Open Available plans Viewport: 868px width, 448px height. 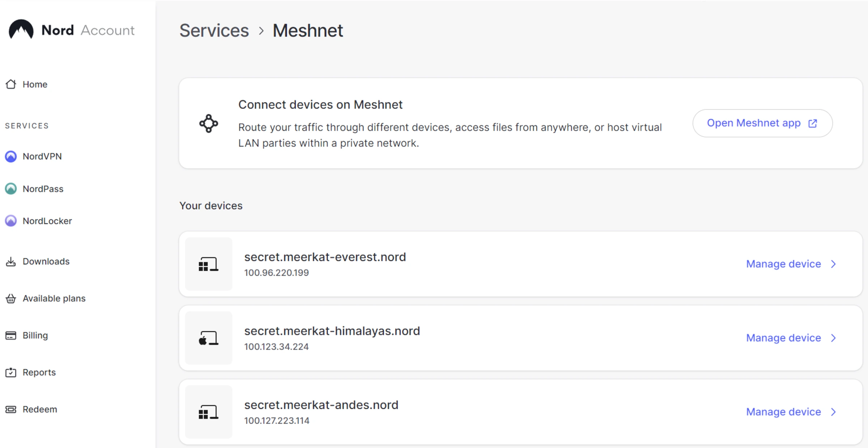pyautogui.click(x=54, y=299)
